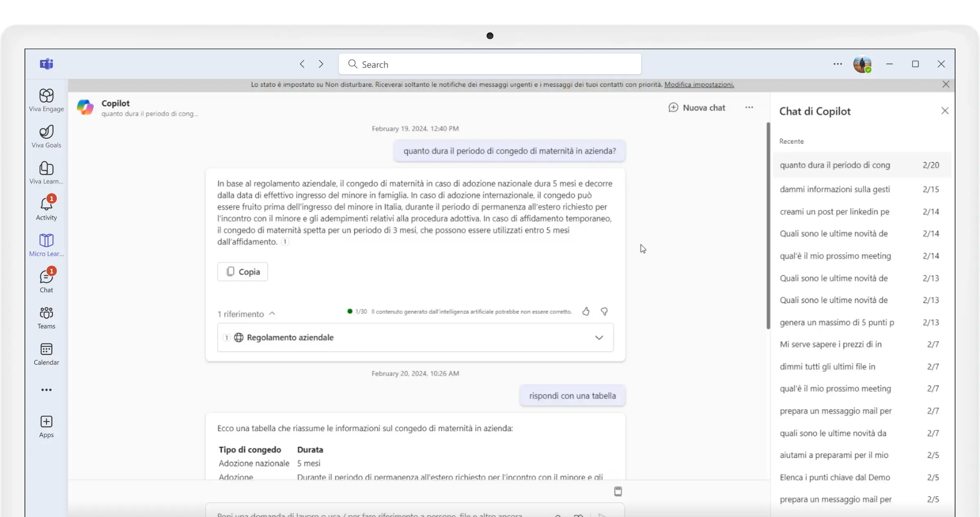The width and height of the screenshot is (980, 517).
Task: Open Chat from the left rail
Action: 46,281
